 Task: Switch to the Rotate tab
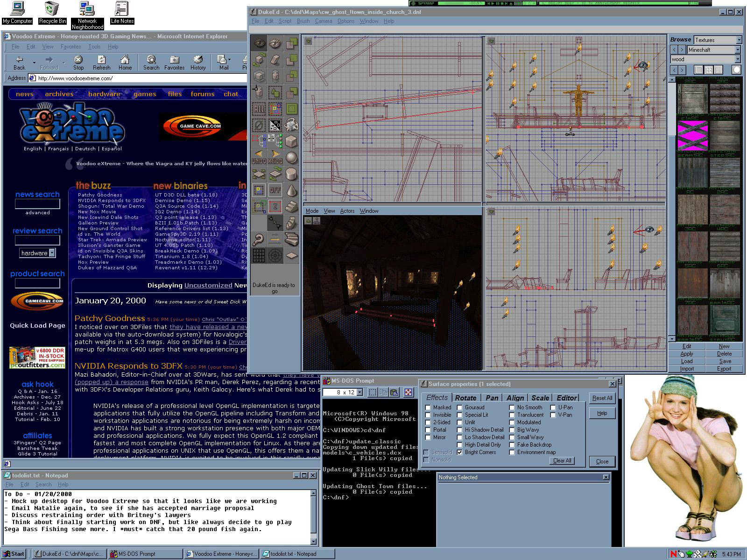point(465,398)
